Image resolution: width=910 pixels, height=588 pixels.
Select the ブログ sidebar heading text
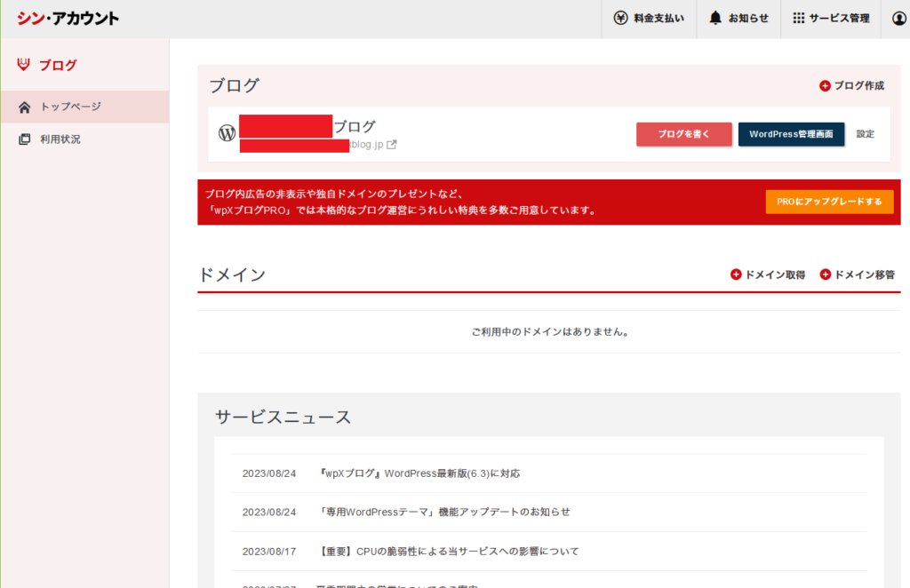[x=58, y=65]
